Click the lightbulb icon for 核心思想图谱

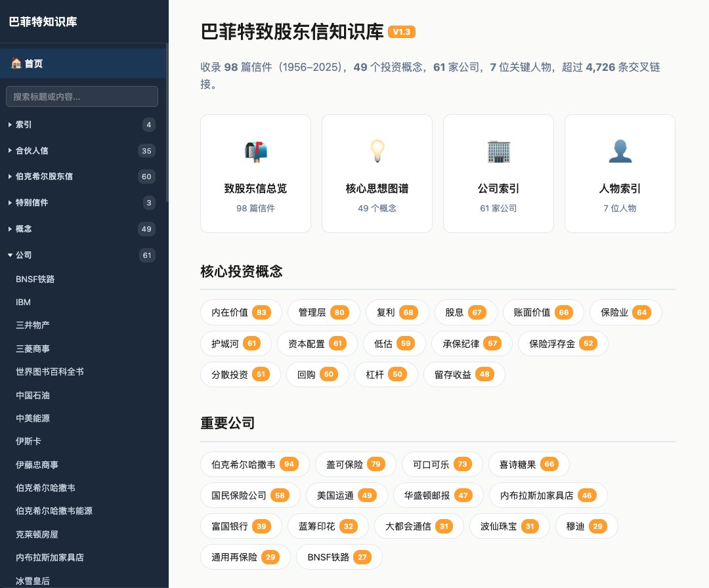pyautogui.click(x=377, y=151)
